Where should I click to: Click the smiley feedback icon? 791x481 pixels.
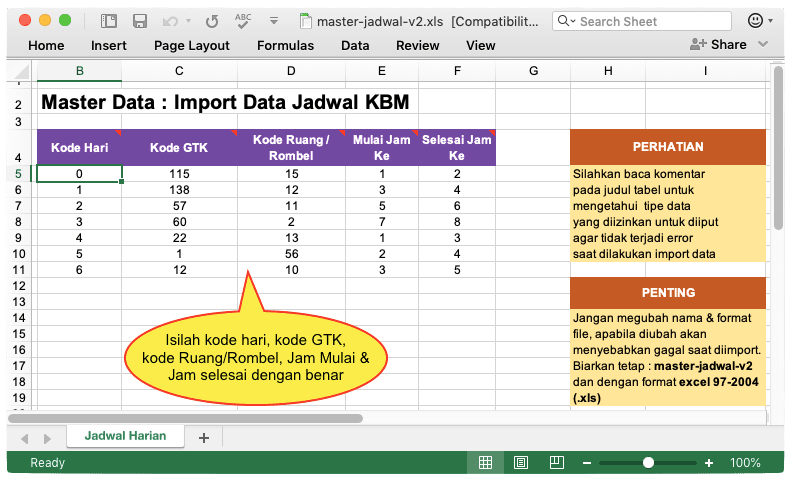(x=755, y=21)
